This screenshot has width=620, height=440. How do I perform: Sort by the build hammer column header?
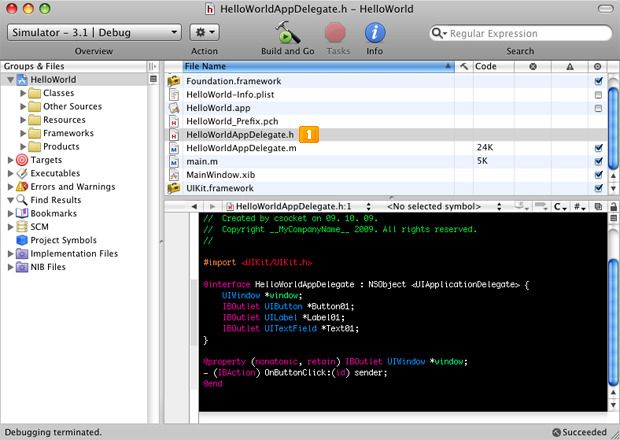[464, 66]
